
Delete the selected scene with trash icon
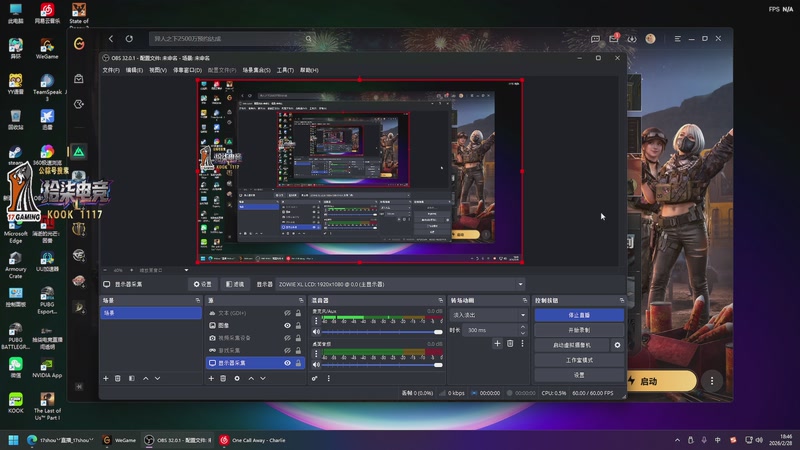point(118,379)
